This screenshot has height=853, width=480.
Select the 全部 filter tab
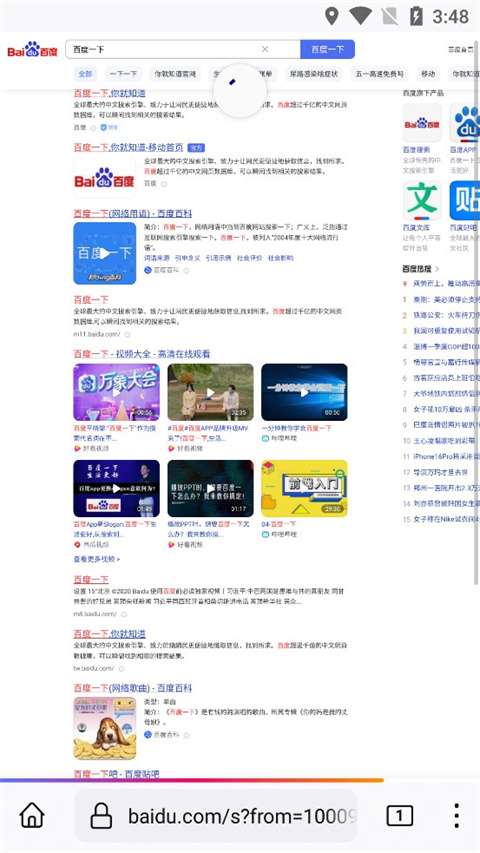85,73
